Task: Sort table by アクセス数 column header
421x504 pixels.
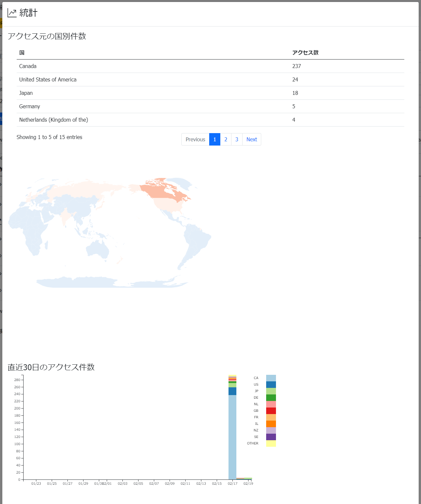Action: pyautogui.click(x=305, y=53)
